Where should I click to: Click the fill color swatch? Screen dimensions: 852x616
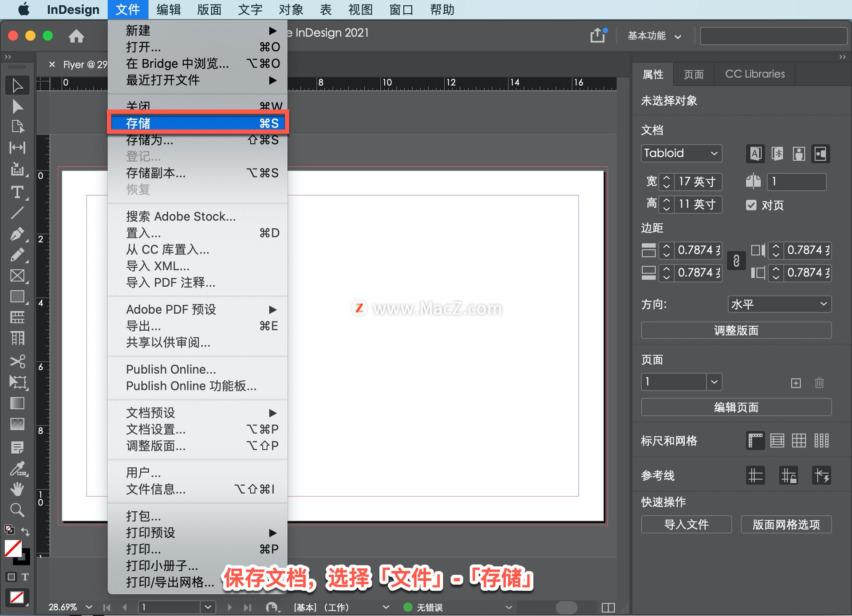(13, 549)
